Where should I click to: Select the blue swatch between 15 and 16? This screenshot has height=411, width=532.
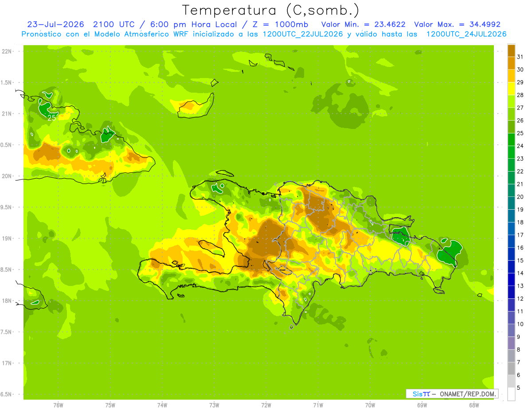coord(511,254)
